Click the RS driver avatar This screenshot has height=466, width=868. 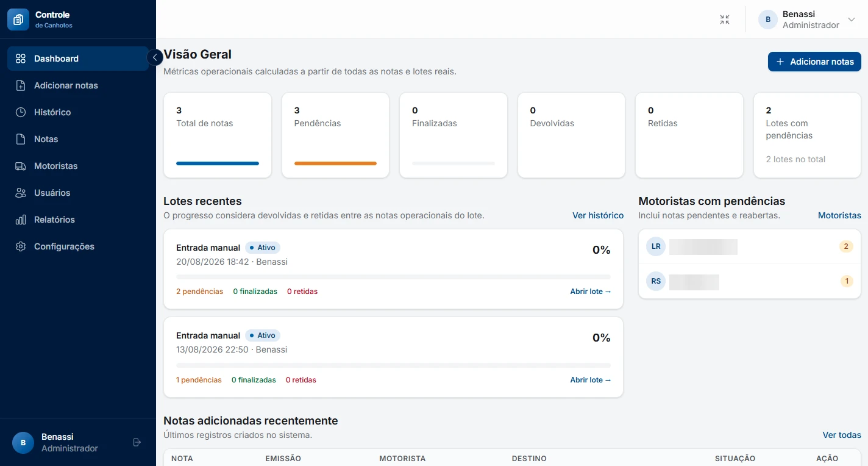656,281
